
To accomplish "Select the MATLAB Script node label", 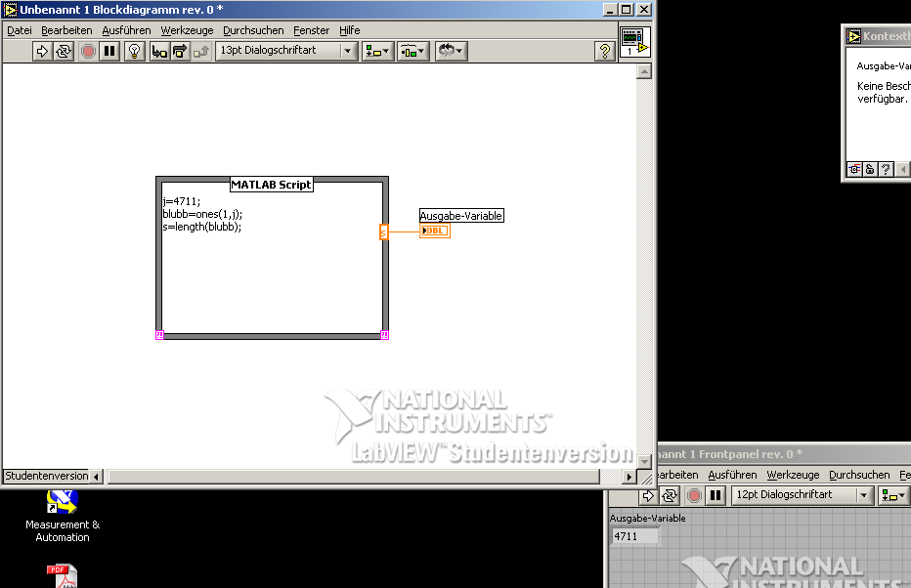I will click(x=272, y=185).
